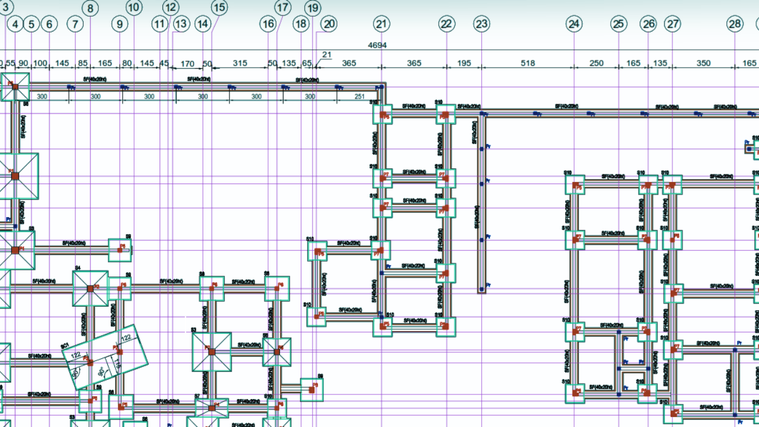
Task: Select grid axis bubble 22
Action: click(446, 24)
